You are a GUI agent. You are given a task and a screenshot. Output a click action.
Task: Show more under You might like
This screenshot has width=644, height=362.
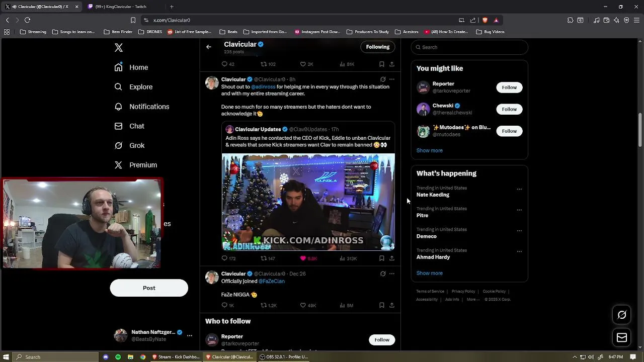pos(429,150)
